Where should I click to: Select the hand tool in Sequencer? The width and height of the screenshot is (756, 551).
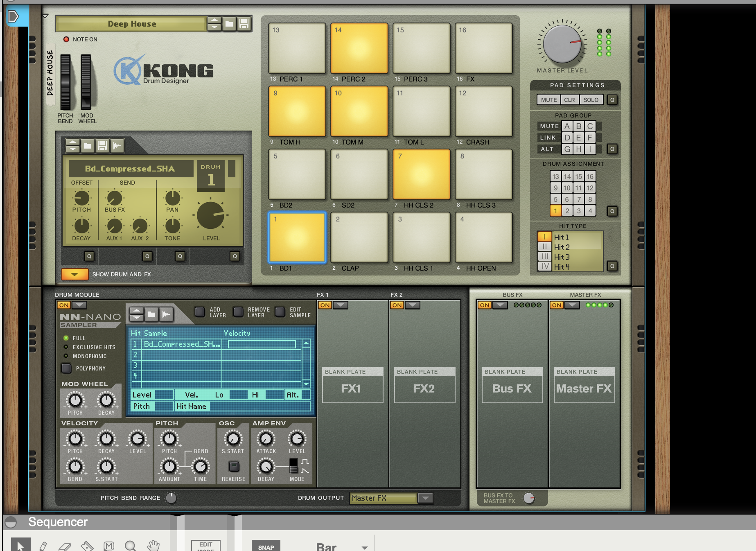click(x=153, y=546)
